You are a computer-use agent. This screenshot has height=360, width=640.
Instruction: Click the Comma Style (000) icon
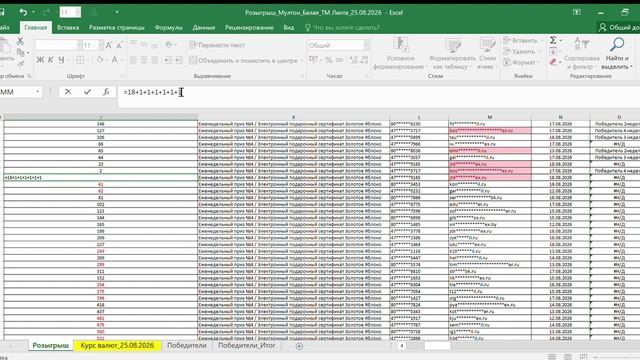click(x=340, y=60)
